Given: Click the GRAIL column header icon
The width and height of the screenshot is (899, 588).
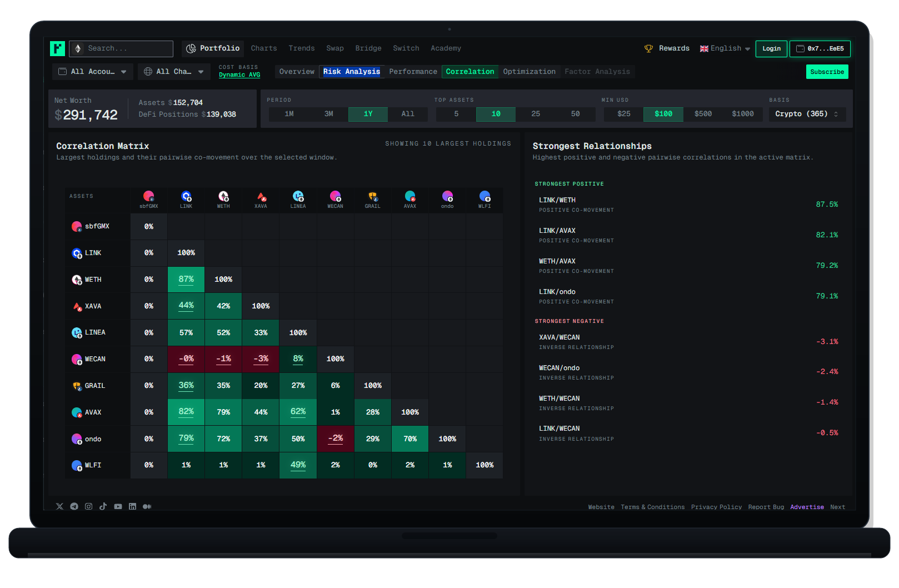Looking at the screenshot, I should [x=372, y=196].
